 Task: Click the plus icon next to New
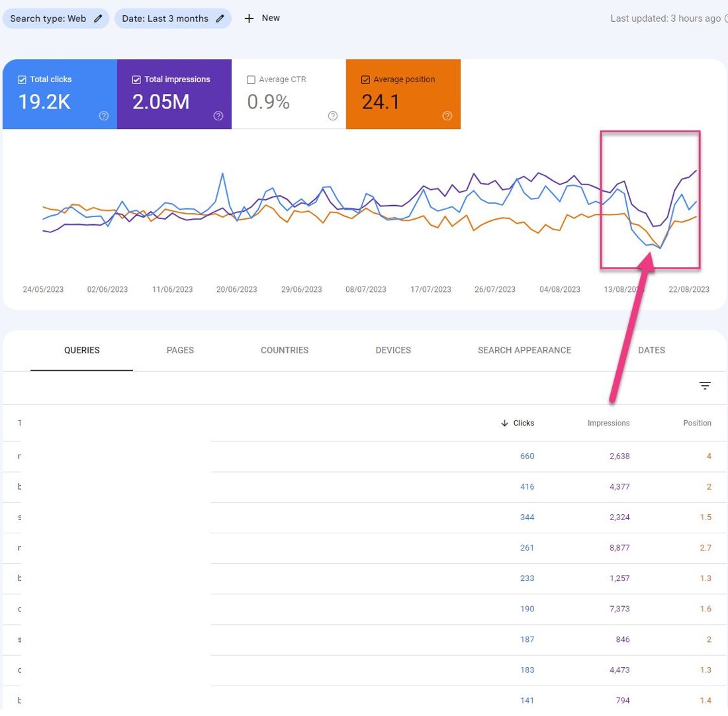pyautogui.click(x=249, y=19)
